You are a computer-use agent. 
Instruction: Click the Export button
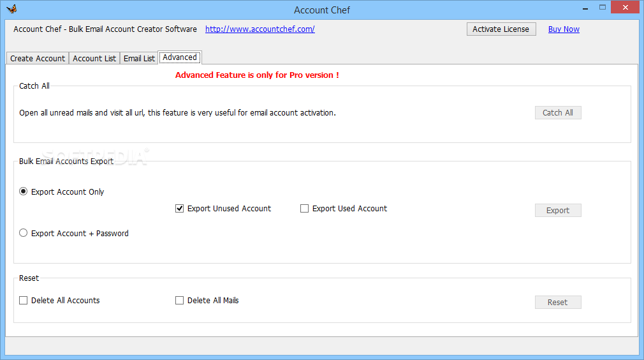tap(558, 210)
